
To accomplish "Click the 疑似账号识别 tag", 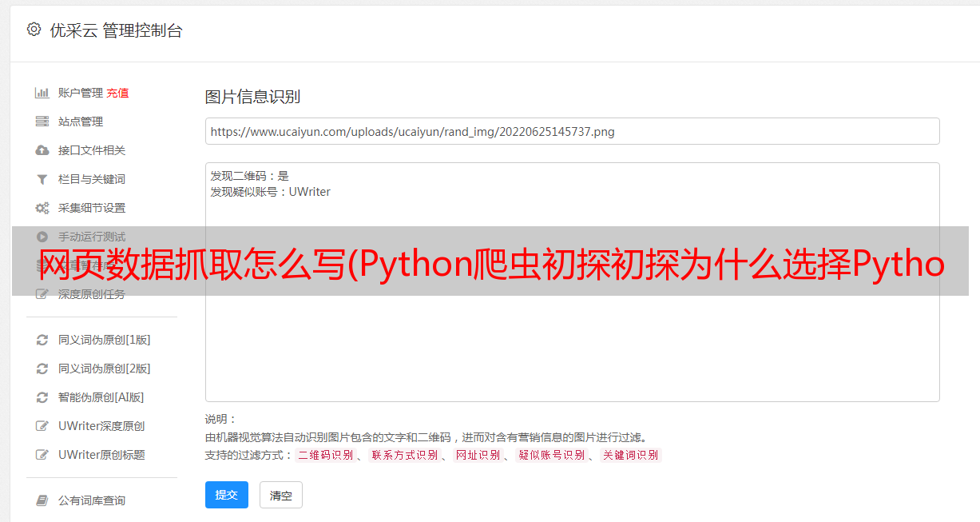I will tap(552, 455).
